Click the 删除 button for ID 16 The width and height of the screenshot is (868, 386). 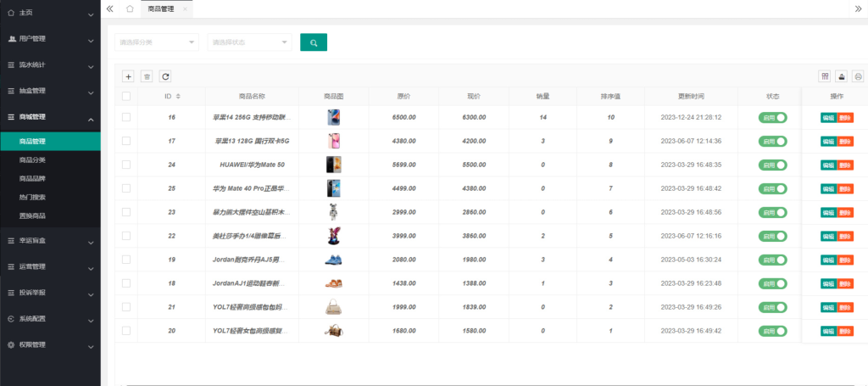coord(845,117)
